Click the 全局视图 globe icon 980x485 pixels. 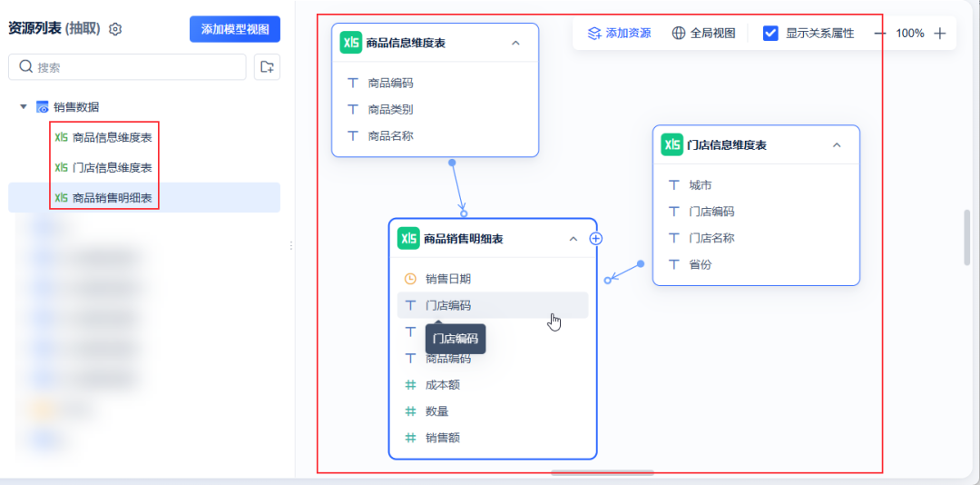click(679, 34)
